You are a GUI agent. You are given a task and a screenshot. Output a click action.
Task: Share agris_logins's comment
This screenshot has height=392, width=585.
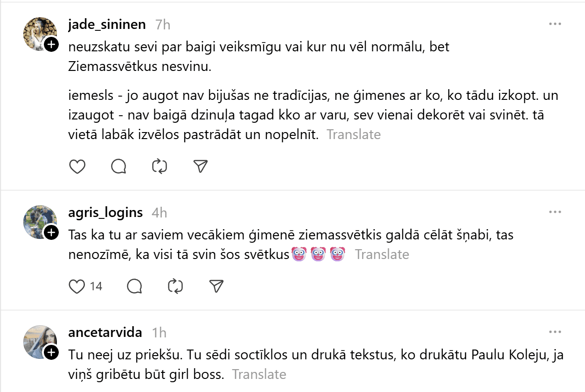click(216, 287)
